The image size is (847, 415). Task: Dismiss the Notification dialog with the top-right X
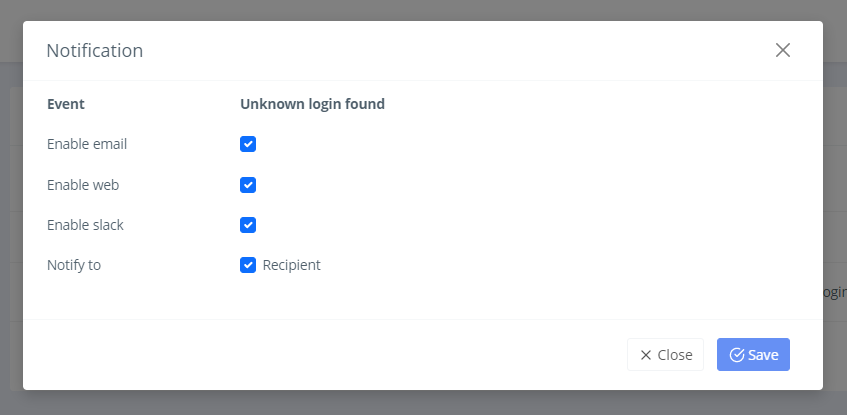click(x=783, y=50)
